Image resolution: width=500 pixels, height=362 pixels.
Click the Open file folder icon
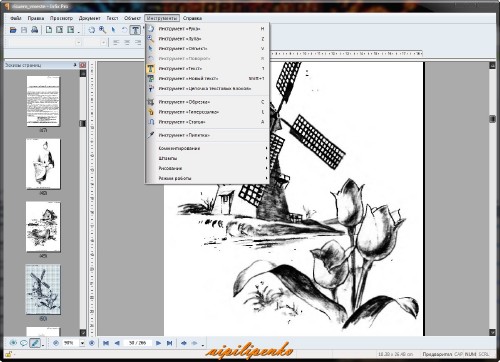[x=13, y=30]
